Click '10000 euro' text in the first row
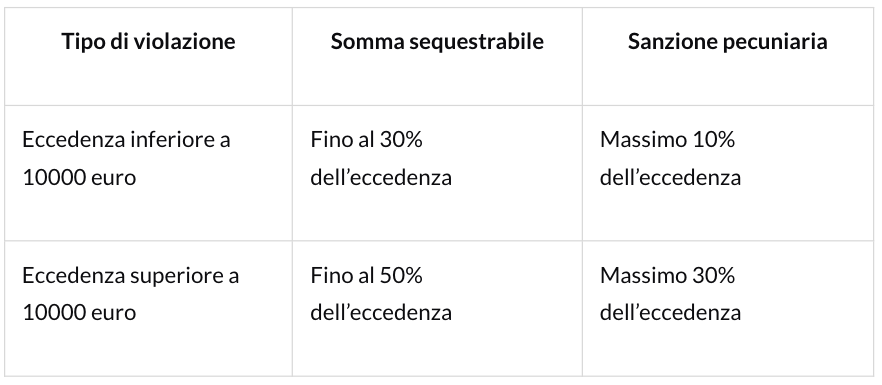Screen dimensions: 882x385 (x=79, y=178)
